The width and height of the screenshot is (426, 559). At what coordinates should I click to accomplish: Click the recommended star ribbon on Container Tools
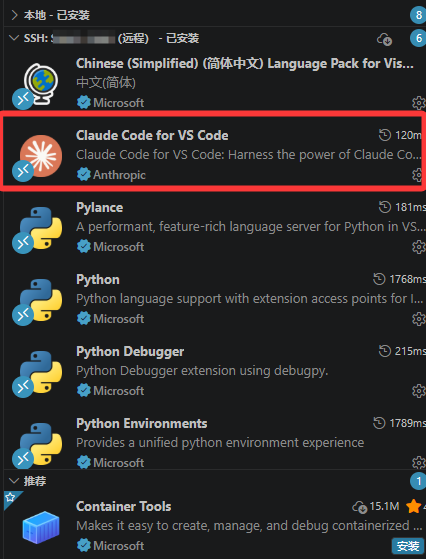pos(10,497)
